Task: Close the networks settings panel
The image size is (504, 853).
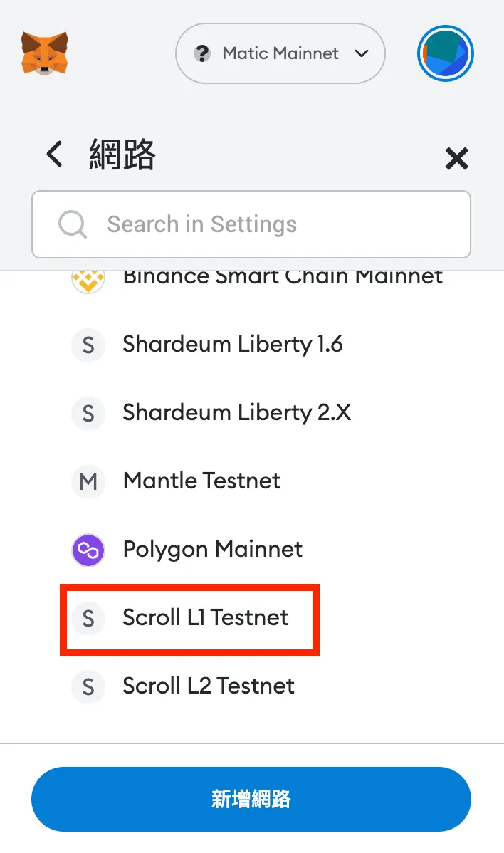Action: coord(456,158)
